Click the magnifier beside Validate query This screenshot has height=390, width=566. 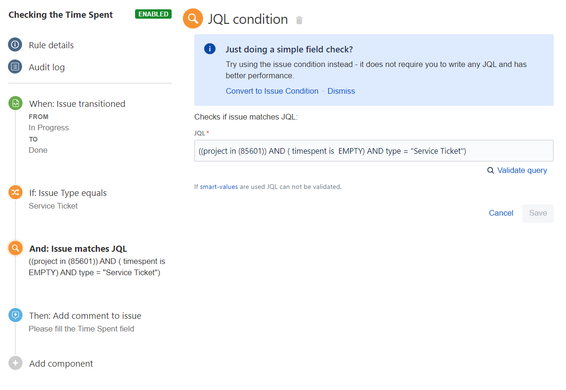pos(490,170)
